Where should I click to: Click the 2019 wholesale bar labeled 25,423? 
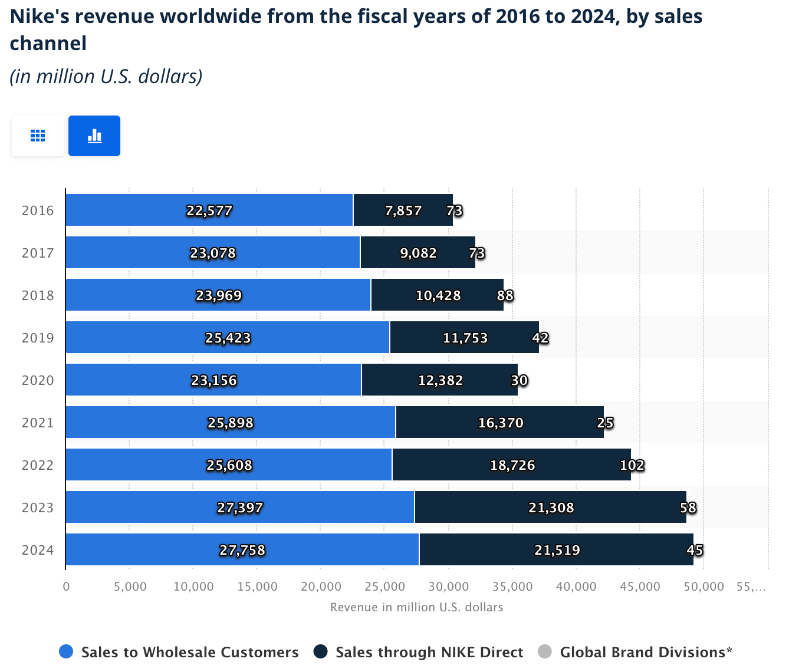point(228,337)
